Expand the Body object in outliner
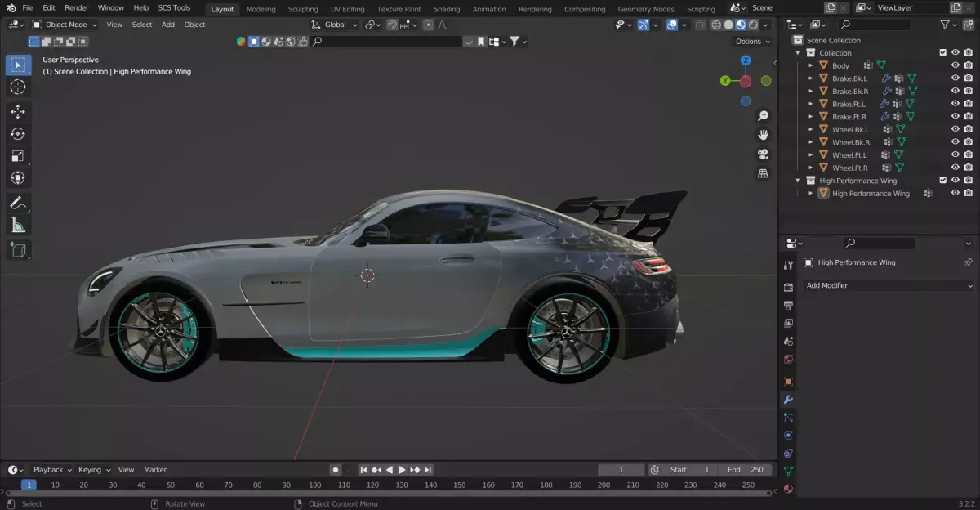 coord(811,65)
